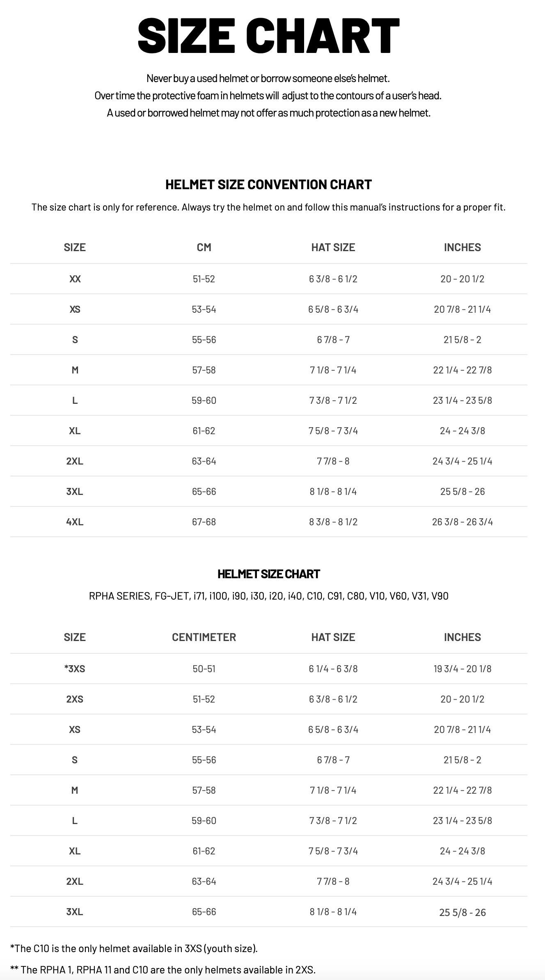545x980 pixels.
Task: Click the HELMET SIZE CONVENTION CHART heading
Action: point(268,185)
